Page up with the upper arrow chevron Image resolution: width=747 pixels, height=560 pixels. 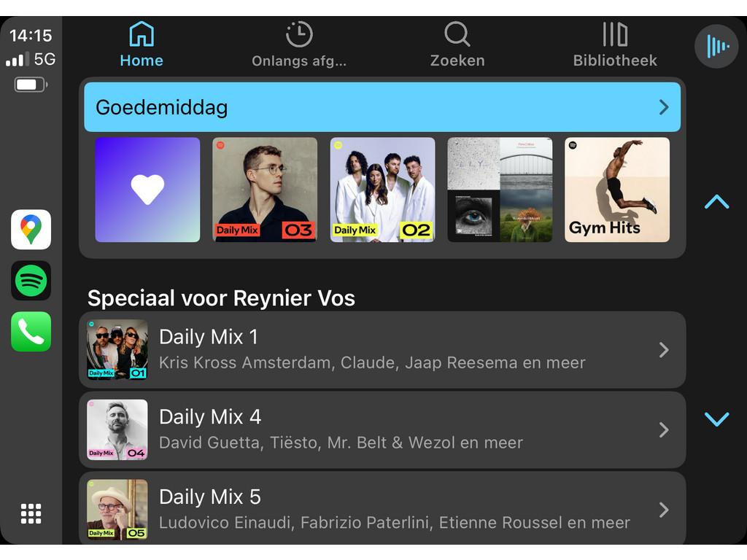(716, 203)
